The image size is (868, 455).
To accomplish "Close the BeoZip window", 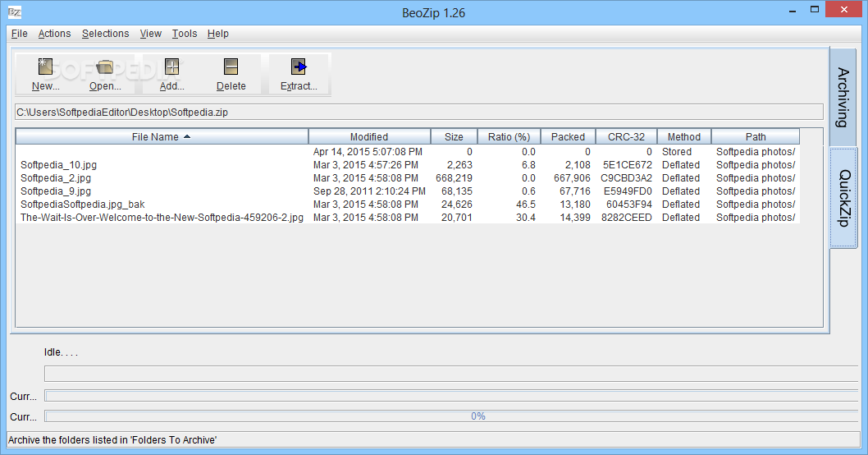I will pyautogui.click(x=843, y=9).
